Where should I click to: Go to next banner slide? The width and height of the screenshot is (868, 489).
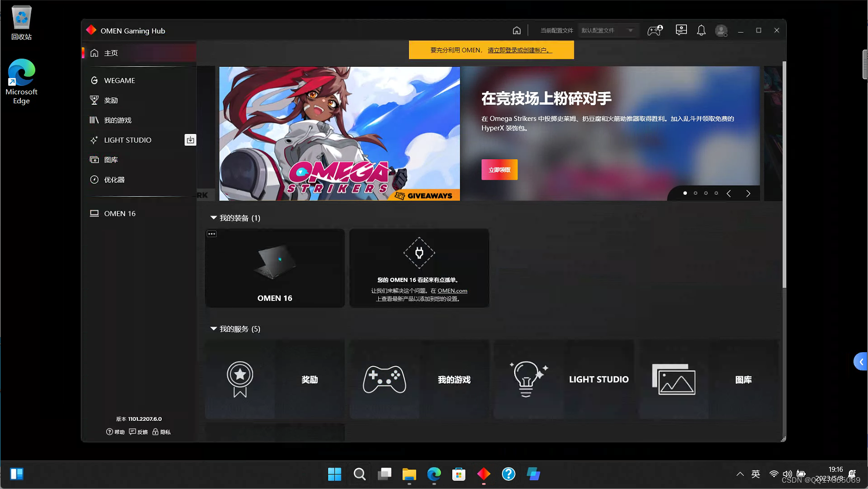(748, 193)
